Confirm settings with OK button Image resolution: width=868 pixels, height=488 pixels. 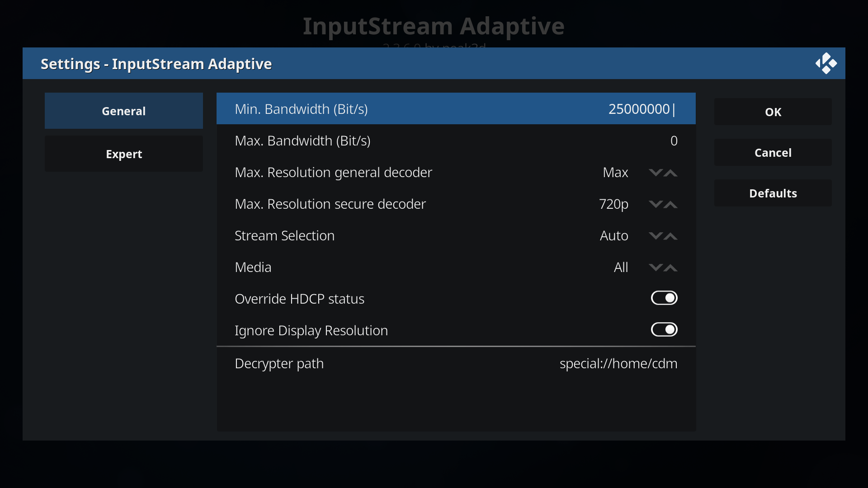tap(773, 112)
